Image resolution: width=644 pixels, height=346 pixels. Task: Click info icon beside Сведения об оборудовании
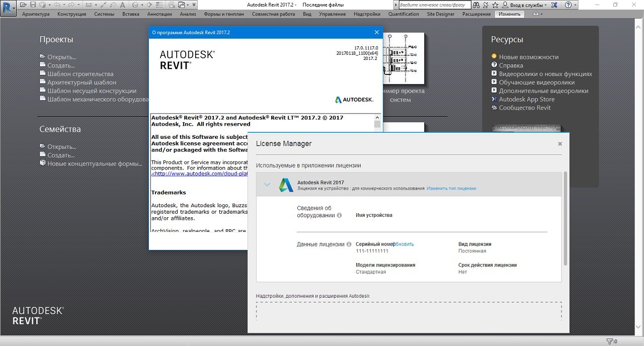click(x=339, y=215)
